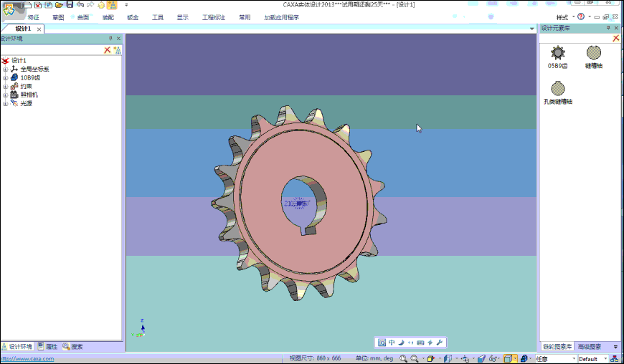
Task: Expand the 约束 tree node
Action: pos(5,86)
